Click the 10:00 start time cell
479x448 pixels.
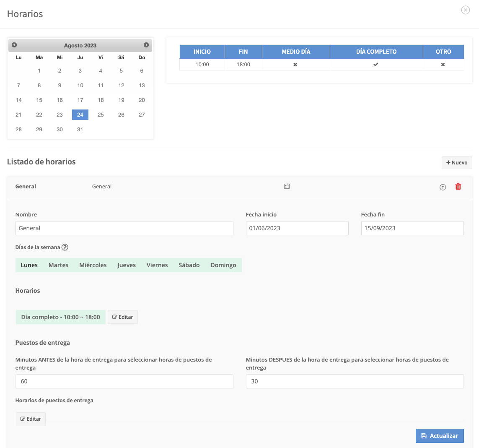click(202, 65)
